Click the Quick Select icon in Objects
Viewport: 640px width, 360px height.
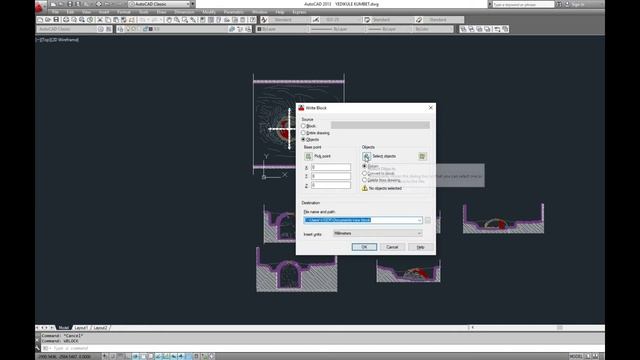click(x=422, y=156)
